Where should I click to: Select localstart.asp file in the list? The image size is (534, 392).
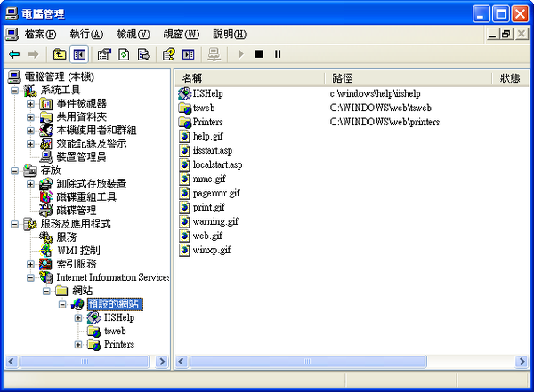coord(218,165)
